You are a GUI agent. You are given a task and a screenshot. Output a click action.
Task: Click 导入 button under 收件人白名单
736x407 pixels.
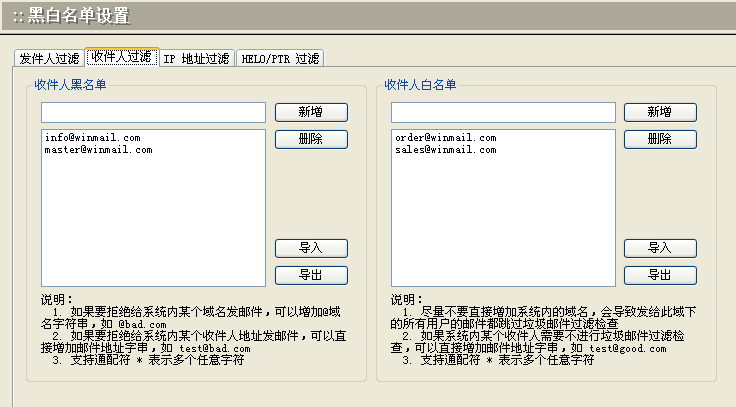660,248
